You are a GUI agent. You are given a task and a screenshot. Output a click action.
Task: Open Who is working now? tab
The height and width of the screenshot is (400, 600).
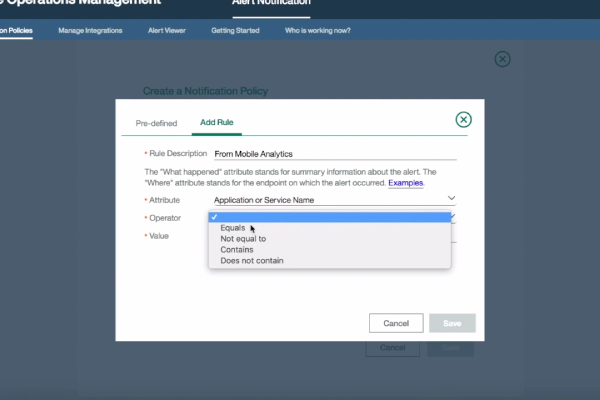coord(318,31)
